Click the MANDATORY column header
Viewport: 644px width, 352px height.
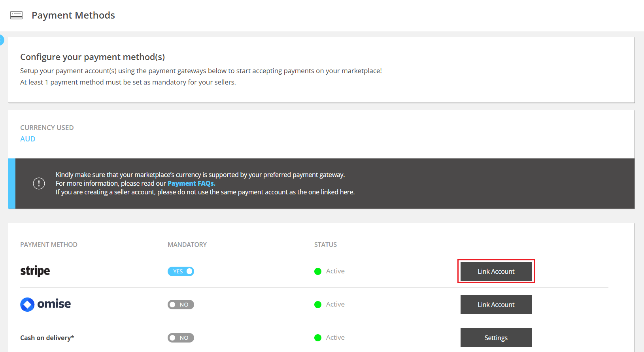coord(187,245)
